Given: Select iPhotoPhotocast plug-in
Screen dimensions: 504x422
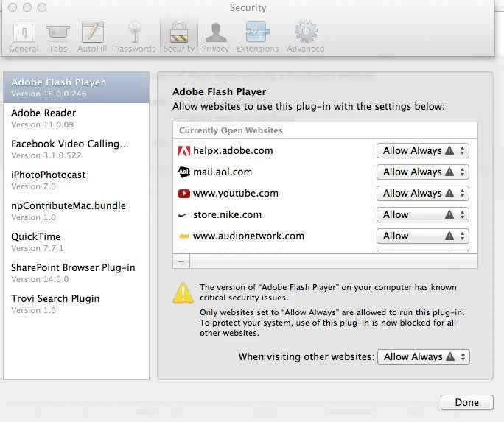Looking at the screenshot, I should click(x=76, y=180).
